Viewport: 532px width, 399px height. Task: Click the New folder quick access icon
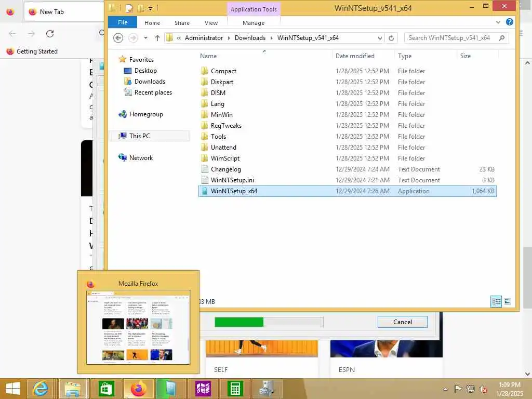tap(141, 8)
